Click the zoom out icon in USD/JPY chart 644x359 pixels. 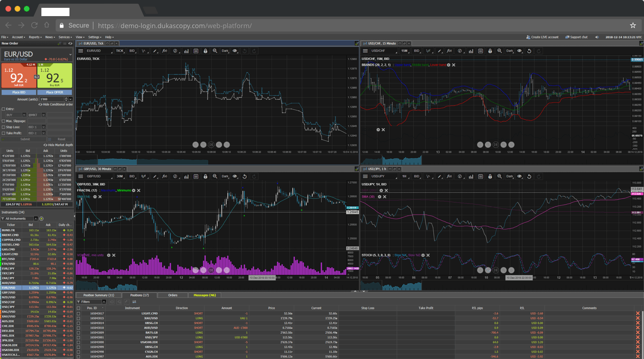click(x=500, y=176)
